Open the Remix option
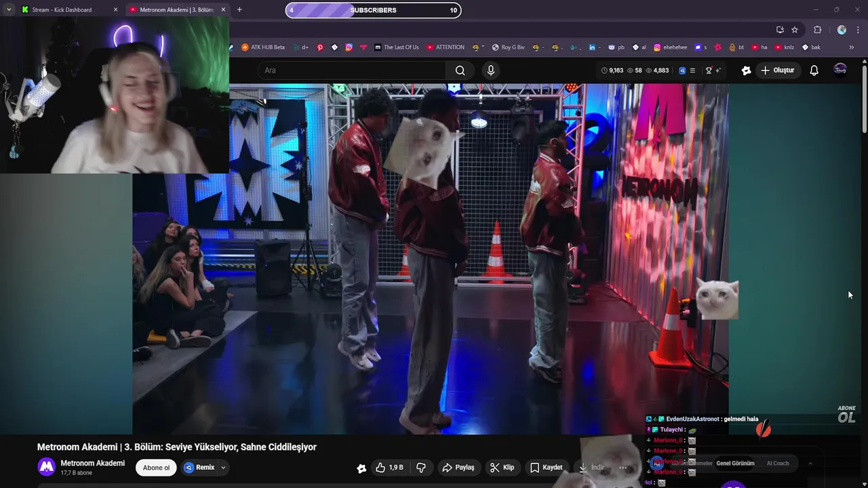 click(x=199, y=468)
